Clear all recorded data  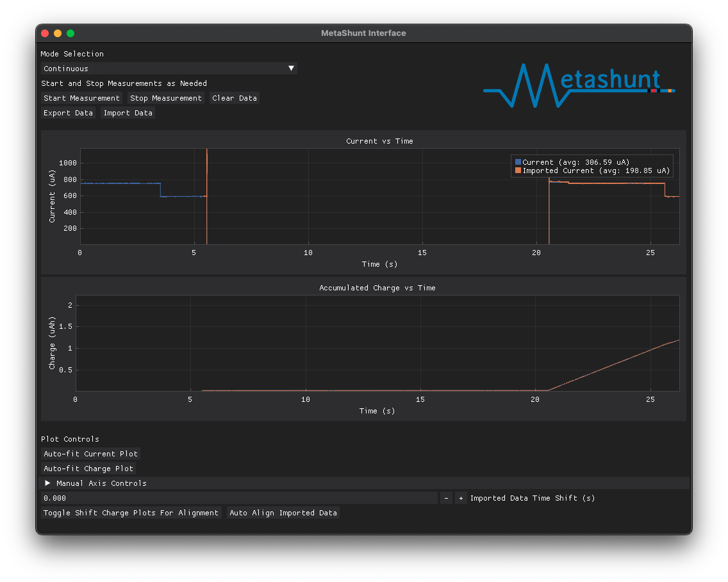(235, 98)
